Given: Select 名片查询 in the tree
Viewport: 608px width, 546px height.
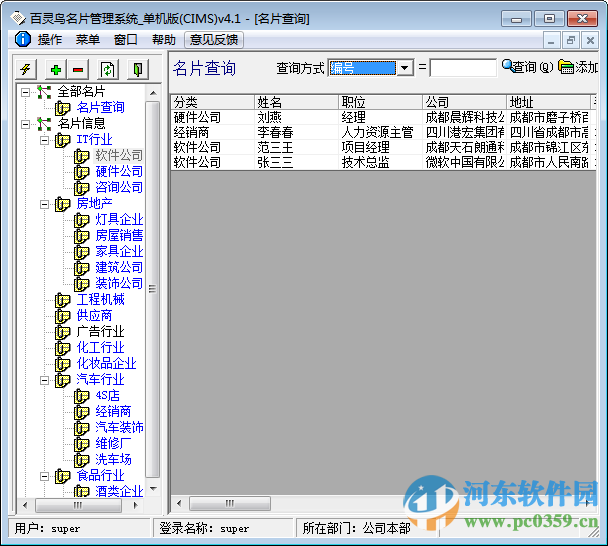Looking at the screenshot, I should (100, 107).
